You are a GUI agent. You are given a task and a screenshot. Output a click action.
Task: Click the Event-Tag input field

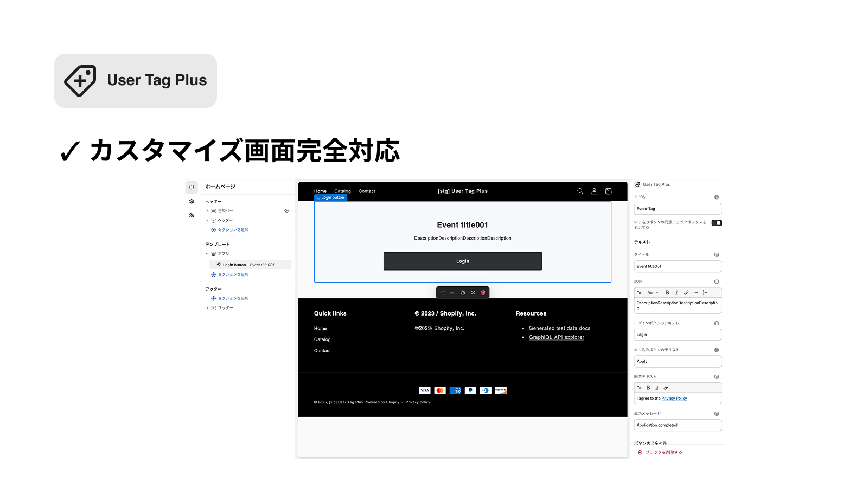coord(678,209)
